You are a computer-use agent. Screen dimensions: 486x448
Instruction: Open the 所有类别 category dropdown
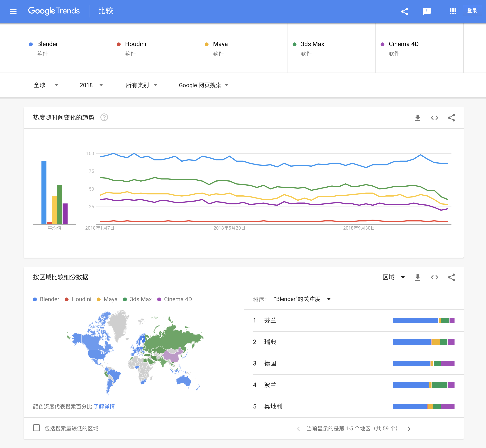pyautogui.click(x=142, y=85)
